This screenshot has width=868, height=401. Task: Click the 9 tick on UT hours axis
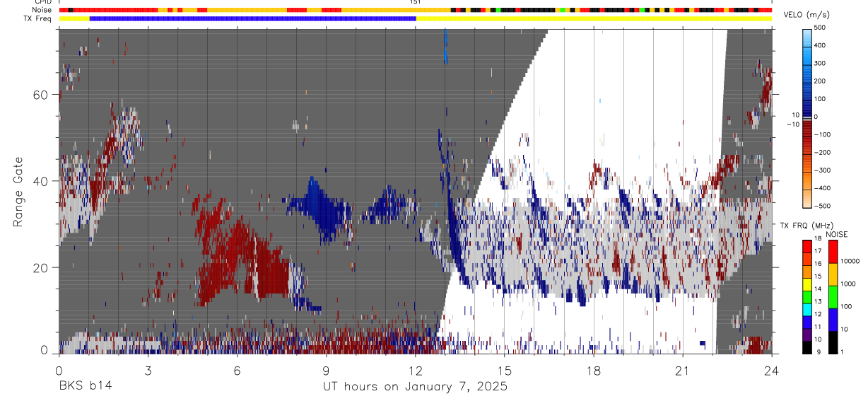(326, 370)
